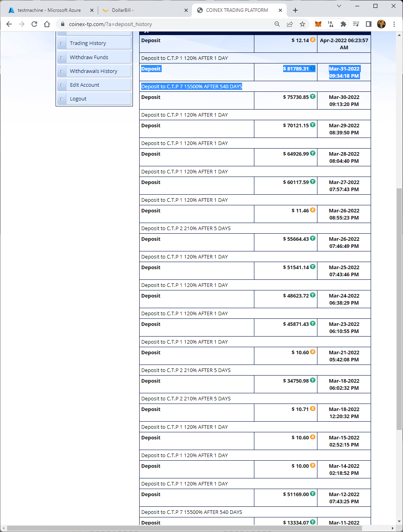Click the green Tether icon beside $ 75730.85
Image resolution: width=403 pixels, height=532 pixels.
pos(313,97)
